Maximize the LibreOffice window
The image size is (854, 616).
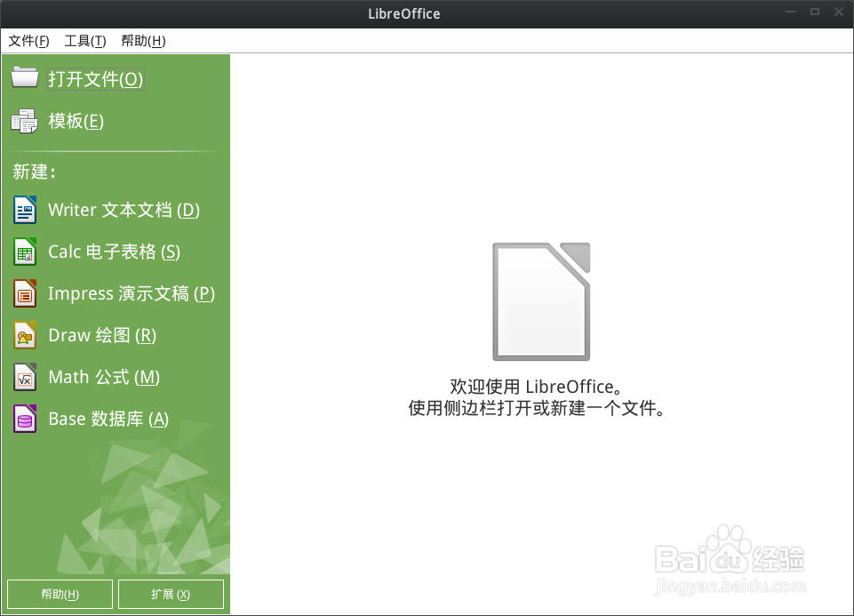[815, 12]
